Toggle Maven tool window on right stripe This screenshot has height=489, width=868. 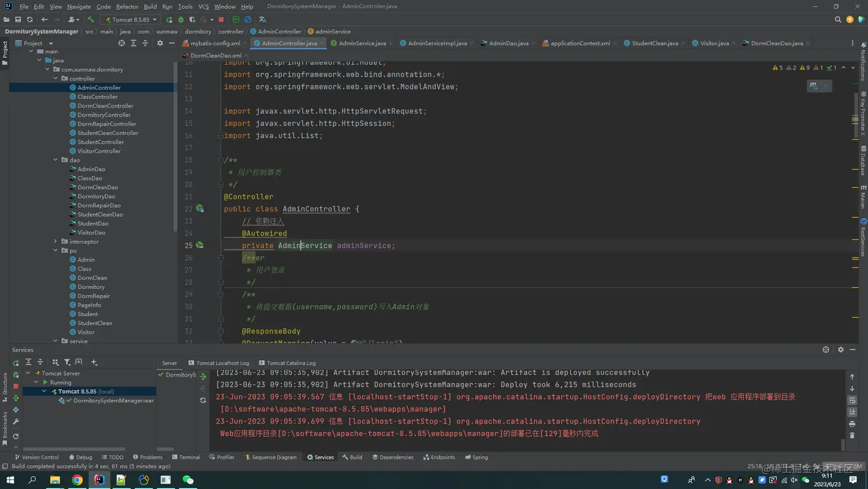tap(863, 197)
